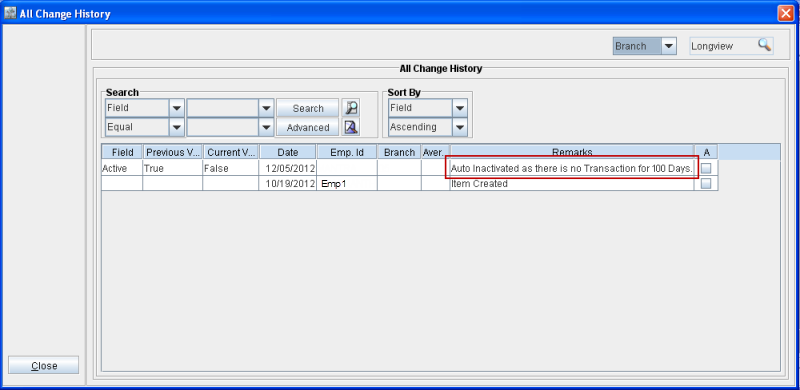Image resolution: width=800 pixels, height=390 pixels.
Task: Click the Branch column header in table
Action: [x=399, y=152]
